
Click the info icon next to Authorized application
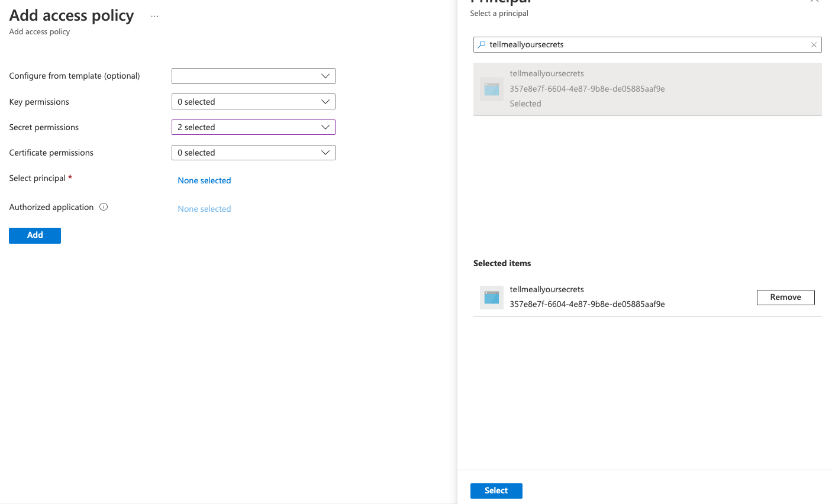tap(104, 207)
